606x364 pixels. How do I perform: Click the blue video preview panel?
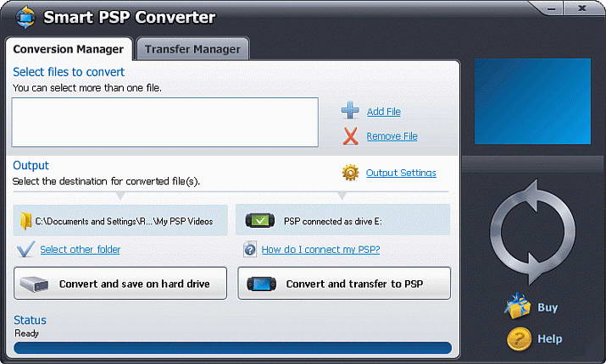coord(532,101)
